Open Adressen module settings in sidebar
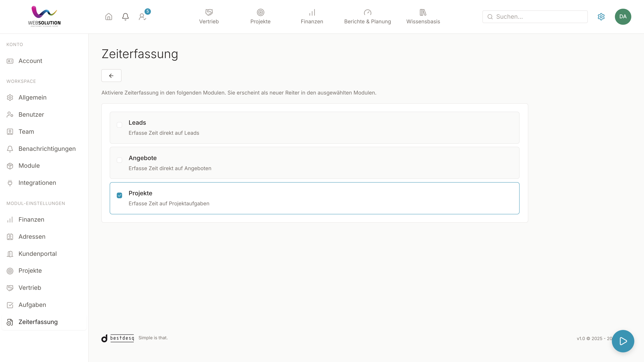644x362 pixels. (x=44, y=237)
